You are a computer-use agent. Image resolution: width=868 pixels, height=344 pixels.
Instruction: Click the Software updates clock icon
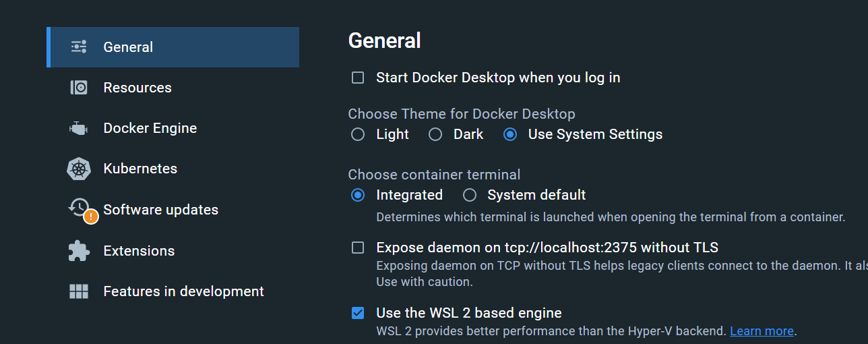[79, 207]
